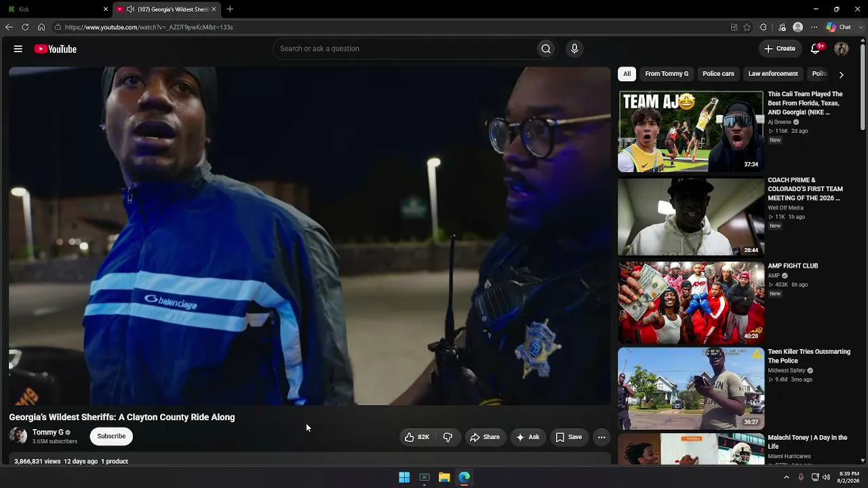
Task: Click the Create button
Action: [x=780, y=49]
